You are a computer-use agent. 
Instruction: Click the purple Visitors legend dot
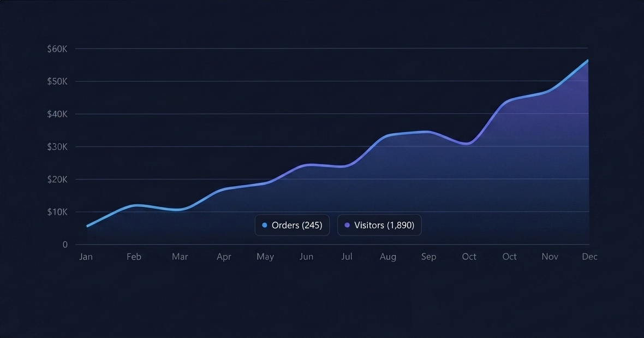(x=347, y=225)
